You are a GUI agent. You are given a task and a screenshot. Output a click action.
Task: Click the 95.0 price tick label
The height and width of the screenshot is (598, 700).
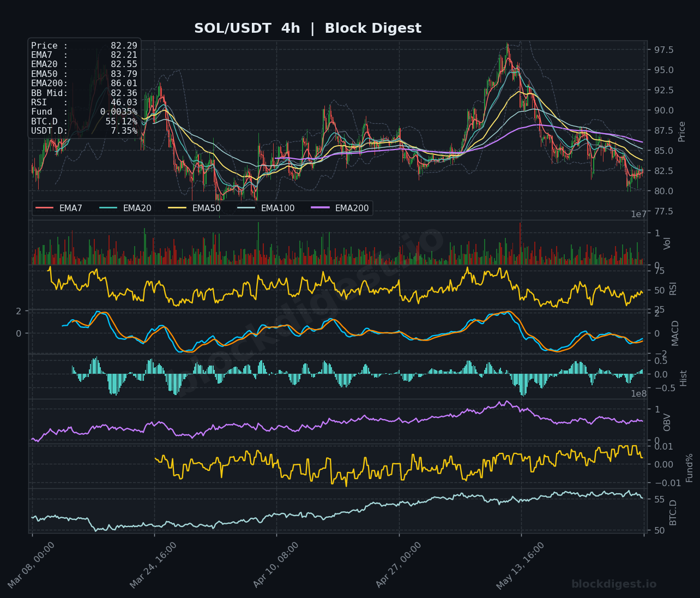coord(663,70)
